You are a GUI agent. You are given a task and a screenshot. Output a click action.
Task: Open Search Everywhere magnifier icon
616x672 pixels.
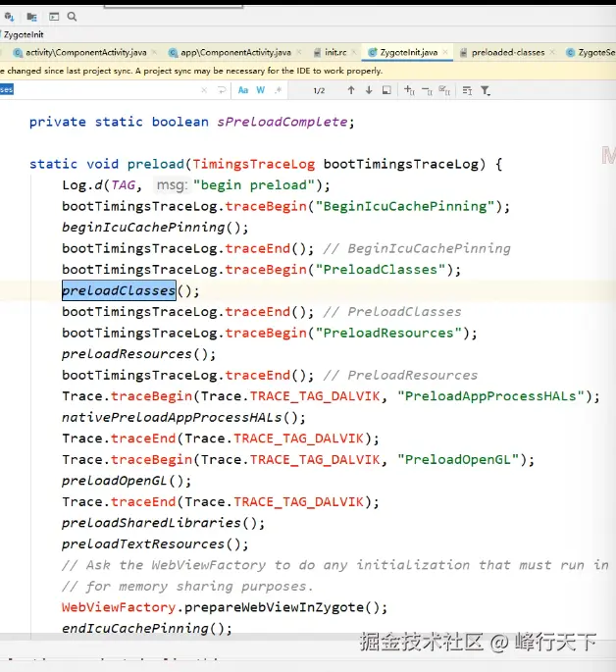(x=72, y=17)
